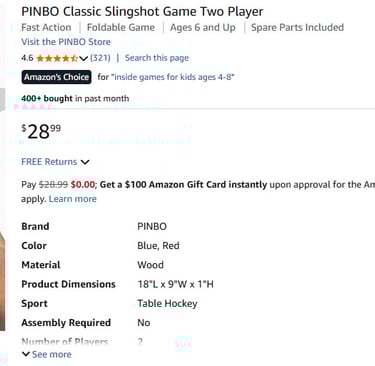Click the product image edge on left
The height and width of the screenshot is (366, 375).
tap(3, 280)
